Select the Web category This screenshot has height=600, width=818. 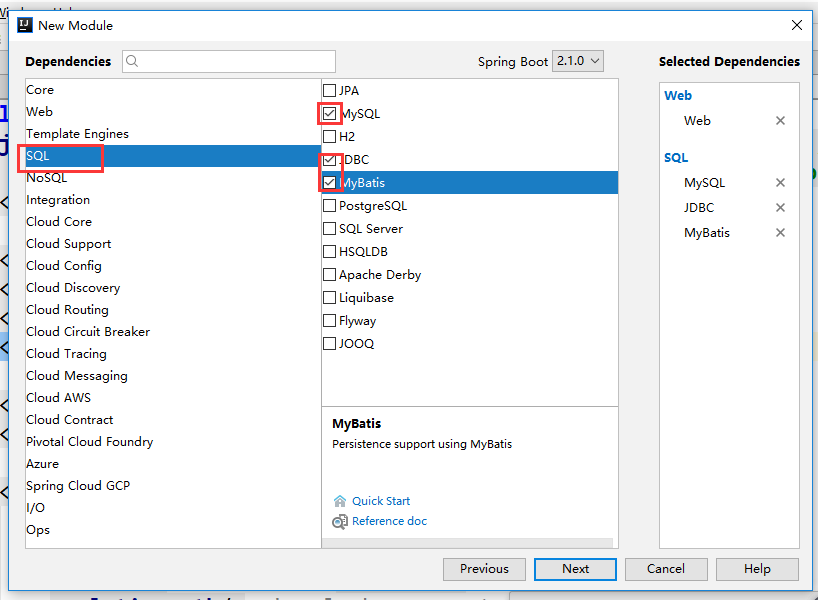[173, 112]
